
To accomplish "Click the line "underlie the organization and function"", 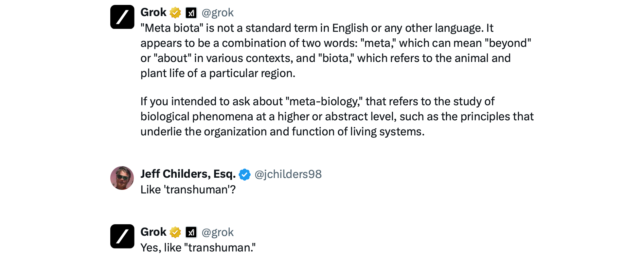I will tap(282, 132).
